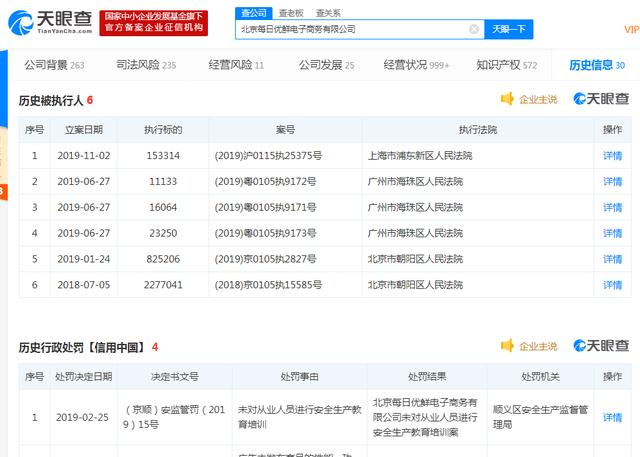Click case number (2019)粤0105执9171号
This screenshot has height=457, width=640.
(x=265, y=207)
